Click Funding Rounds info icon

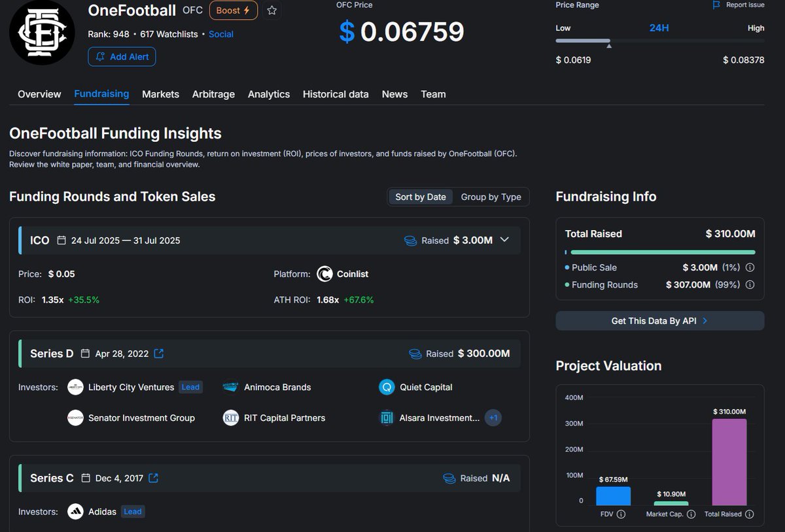click(750, 285)
